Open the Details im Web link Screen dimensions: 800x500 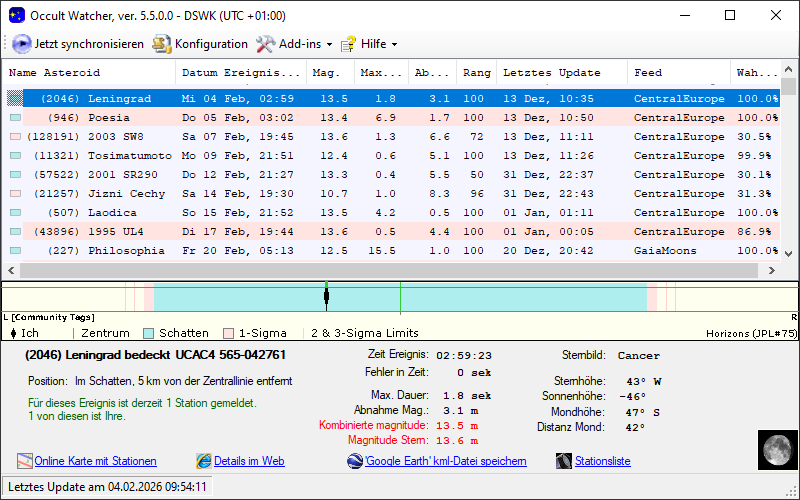(x=249, y=461)
